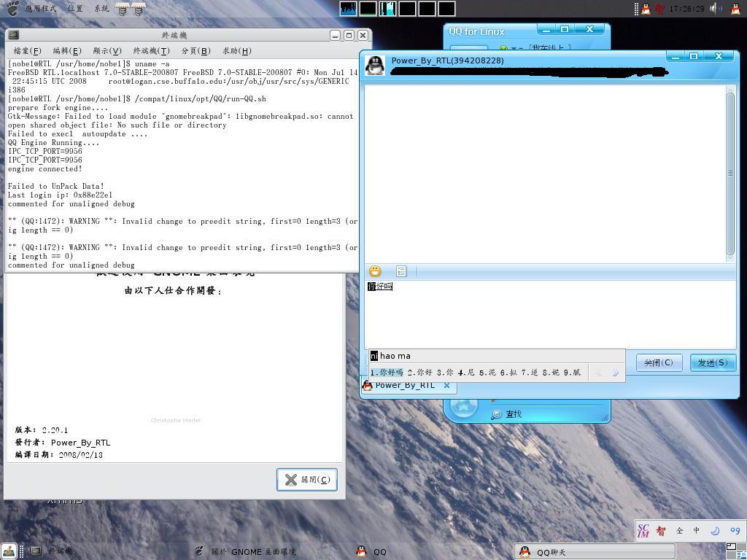Viewport: 747px width, 560px height.
Task: Choose candidate 2.你好
Action: point(419,373)
